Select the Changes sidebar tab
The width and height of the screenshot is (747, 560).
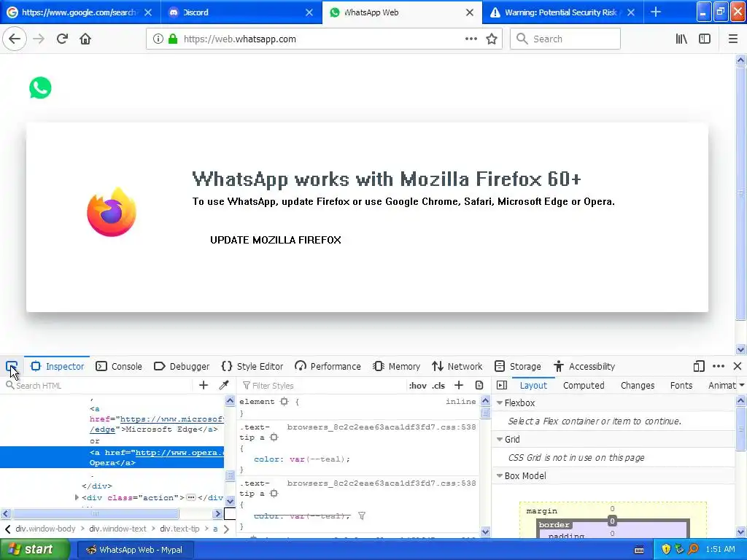coord(638,385)
